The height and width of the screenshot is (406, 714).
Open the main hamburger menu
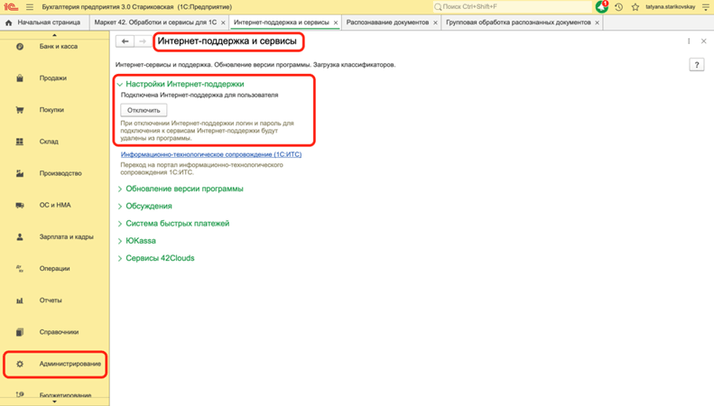pos(30,7)
